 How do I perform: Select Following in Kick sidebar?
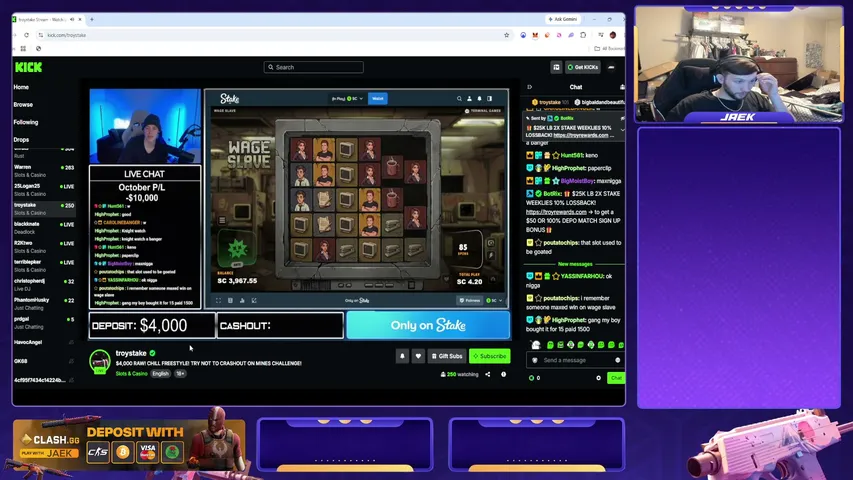coord(26,122)
